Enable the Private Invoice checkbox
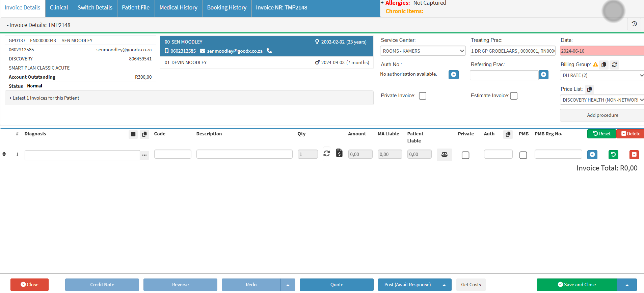This screenshot has width=644, height=293. point(422,96)
